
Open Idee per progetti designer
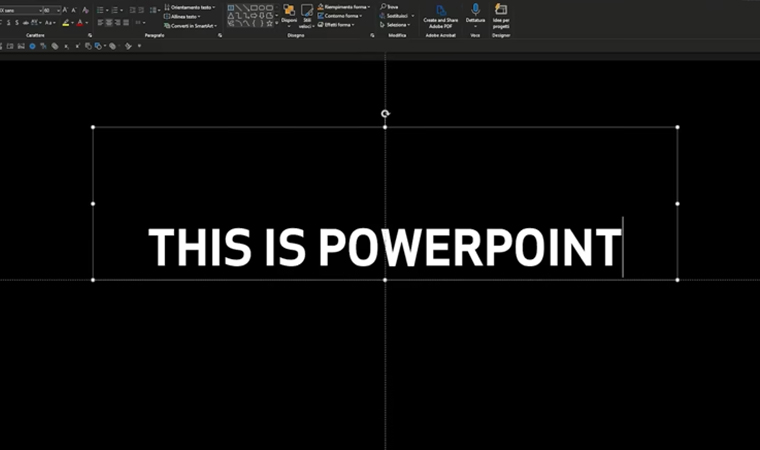[x=501, y=16]
